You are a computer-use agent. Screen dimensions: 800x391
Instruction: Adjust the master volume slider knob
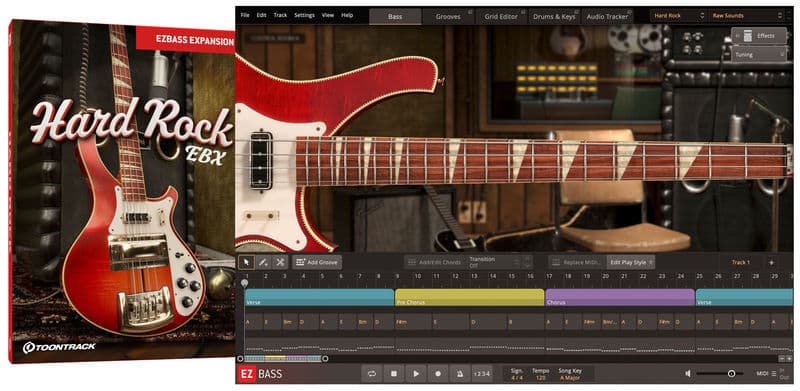[731, 374]
